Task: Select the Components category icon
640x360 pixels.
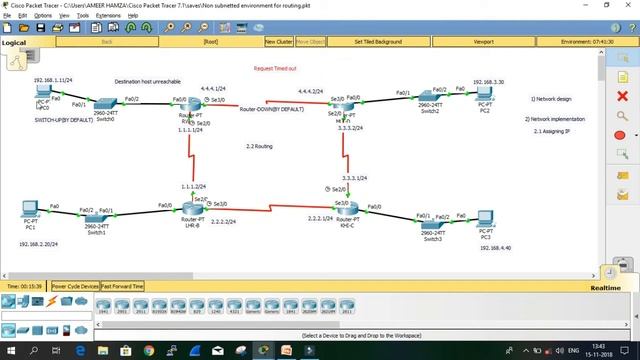Action: point(38,302)
